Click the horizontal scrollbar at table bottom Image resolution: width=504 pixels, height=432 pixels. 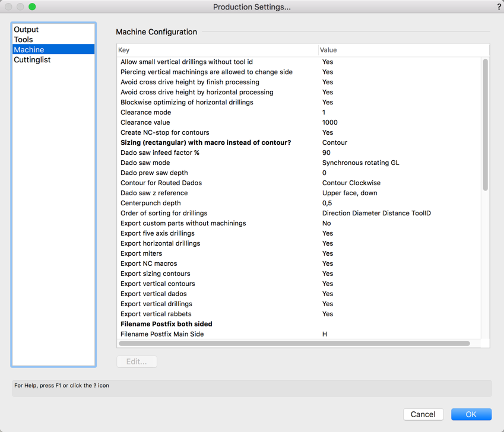[294, 344]
